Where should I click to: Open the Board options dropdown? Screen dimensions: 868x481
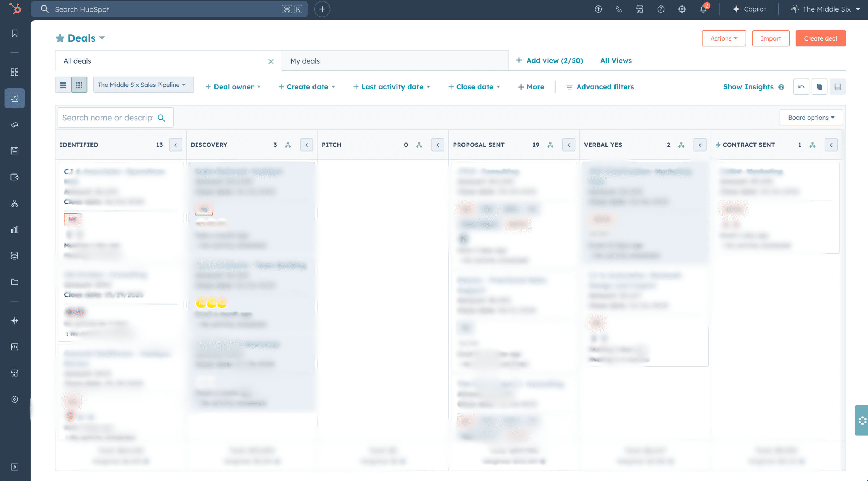[x=811, y=118]
